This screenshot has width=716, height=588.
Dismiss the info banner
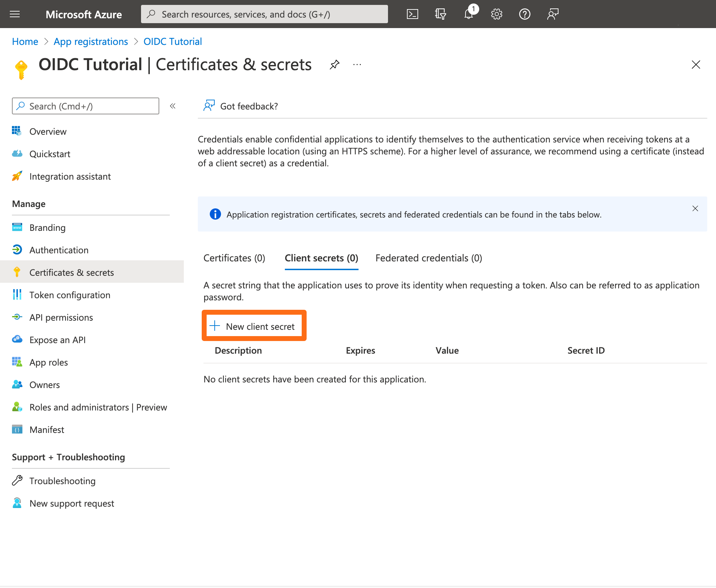point(695,208)
